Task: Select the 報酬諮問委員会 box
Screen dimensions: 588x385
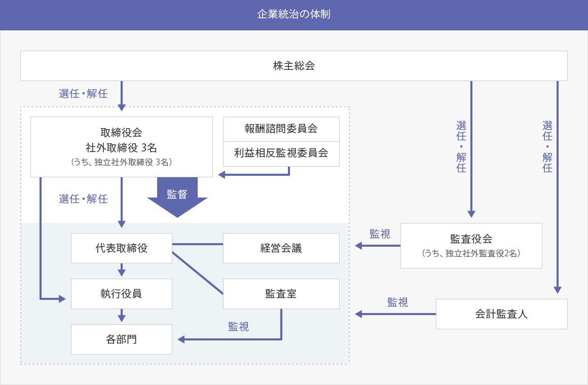Action: point(281,129)
